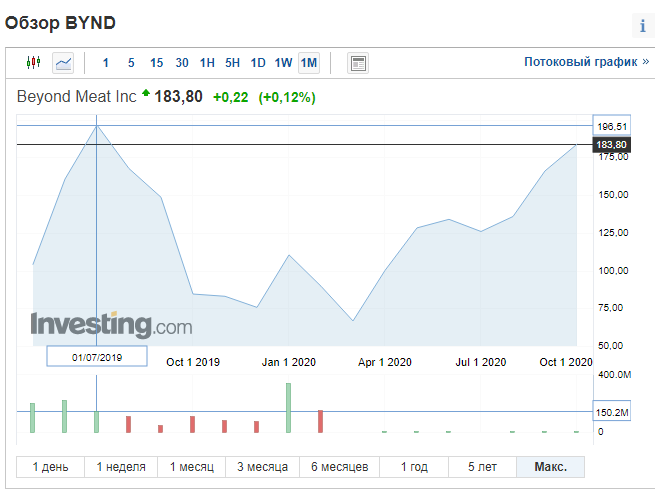Image resolution: width=655 pixels, height=493 pixels.
Task: Choose the 1W interval
Action: pyautogui.click(x=283, y=63)
